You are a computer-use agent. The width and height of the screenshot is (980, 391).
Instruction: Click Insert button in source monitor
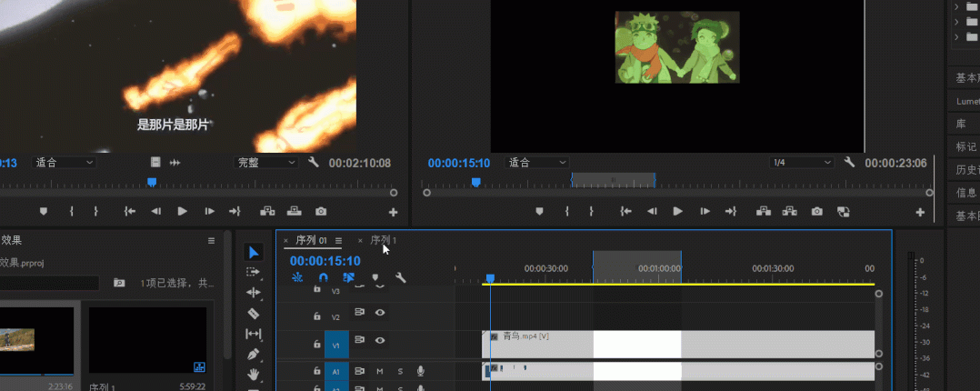267,212
